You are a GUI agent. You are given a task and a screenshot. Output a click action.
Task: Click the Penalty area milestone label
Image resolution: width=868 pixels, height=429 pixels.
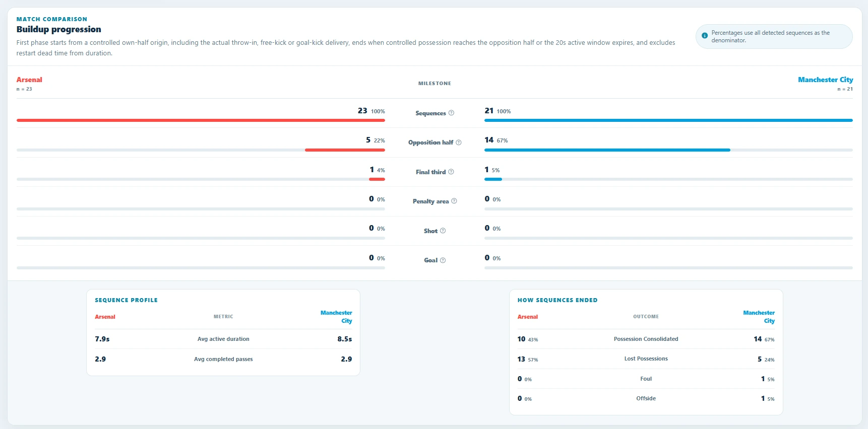tap(430, 201)
